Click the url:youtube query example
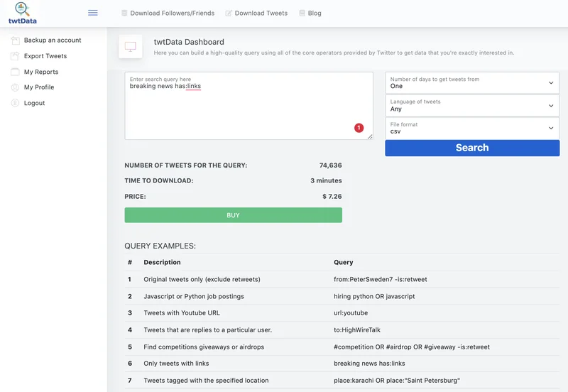Image resolution: width=568 pixels, height=392 pixels. (x=351, y=313)
